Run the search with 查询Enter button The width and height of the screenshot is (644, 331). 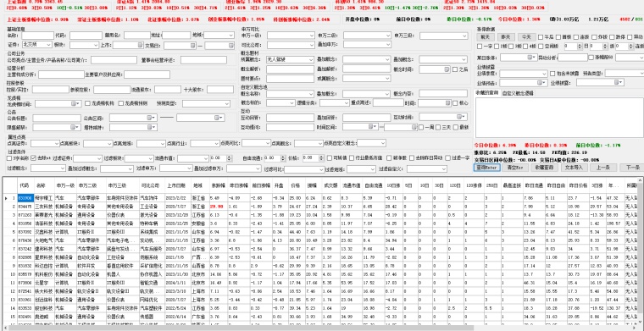pyautogui.click(x=486, y=168)
